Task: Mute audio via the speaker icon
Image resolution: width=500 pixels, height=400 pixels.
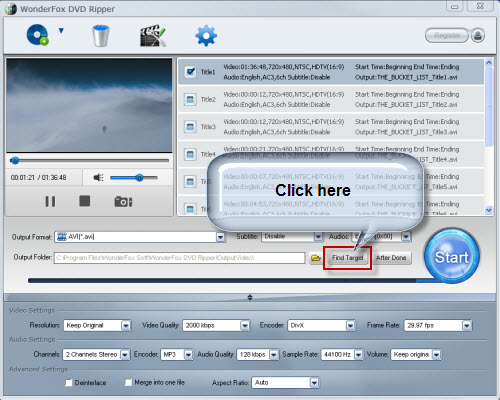Action: tap(98, 178)
